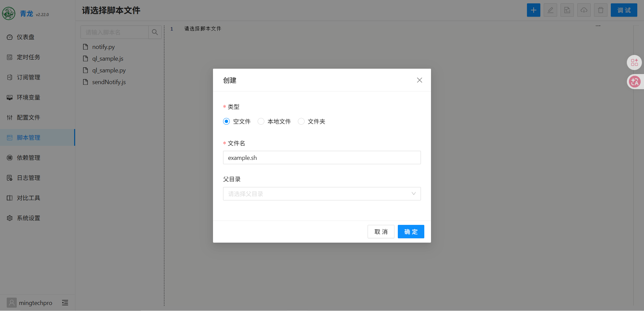Click file icon beside ql_sample.py

point(86,70)
